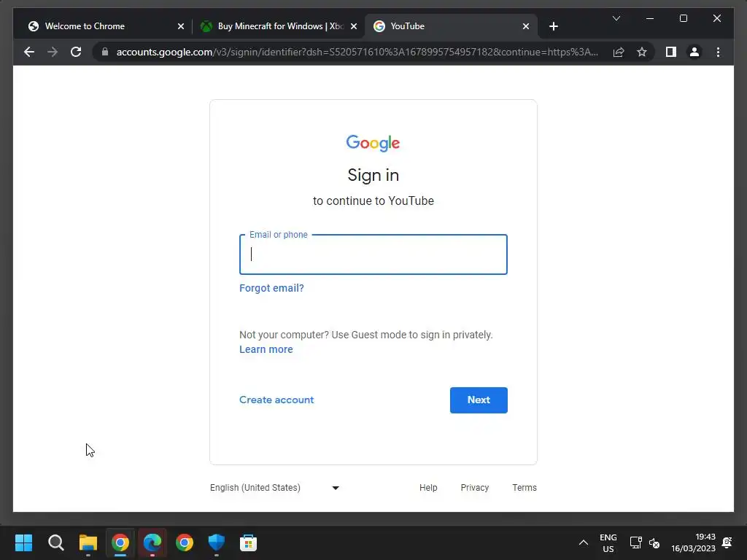Click the active Chrome taskbar icon
The width and height of the screenshot is (747, 560).
(120, 542)
